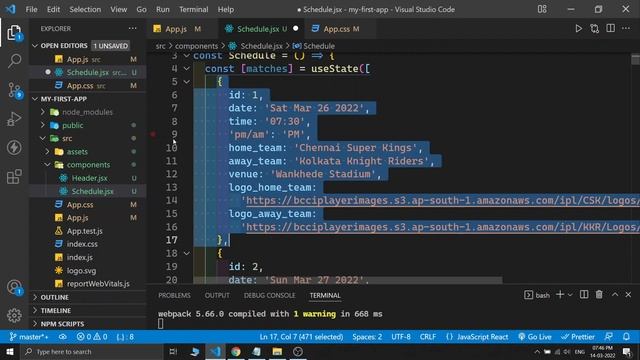Click the feedback icon in status bar
640x360 pixels.
point(609,337)
